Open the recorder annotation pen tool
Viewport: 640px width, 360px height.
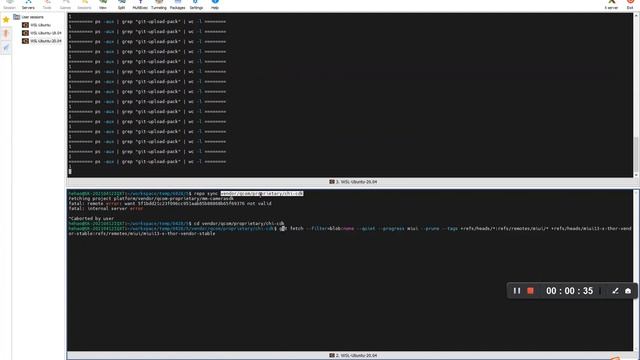pyautogui.click(x=615, y=291)
